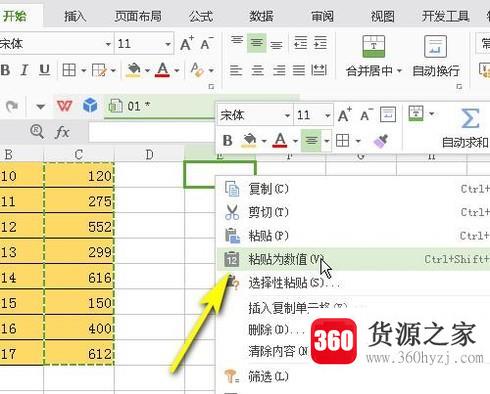Click the redo arrow icon

12,106
